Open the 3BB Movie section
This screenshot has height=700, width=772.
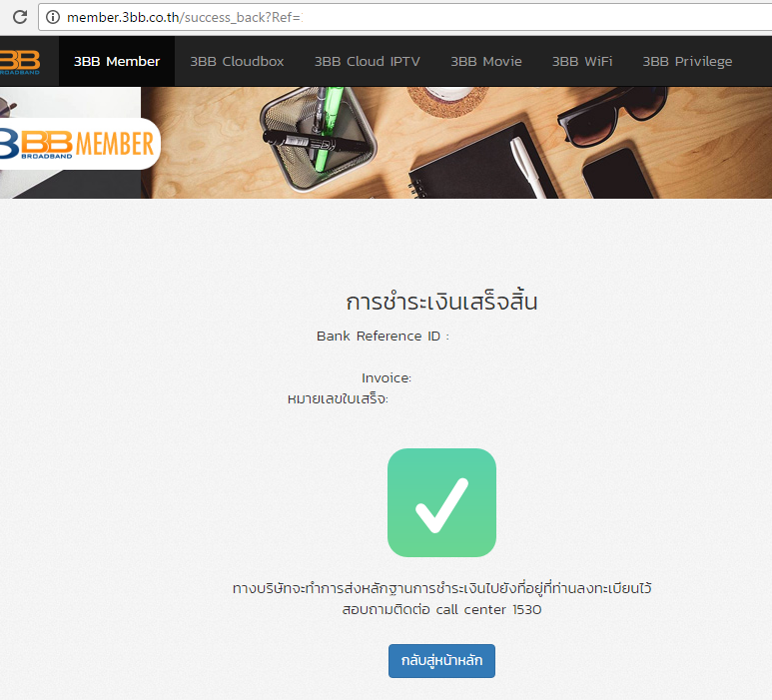486,62
